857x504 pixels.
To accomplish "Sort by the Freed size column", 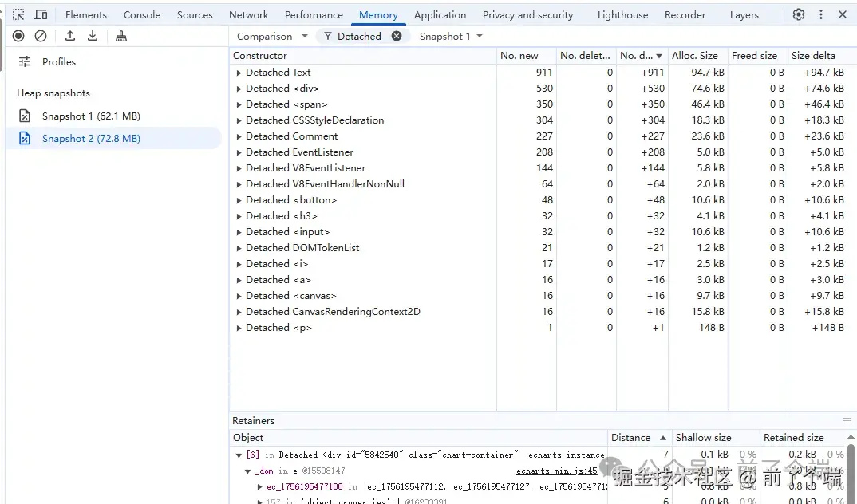I will pos(757,55).
